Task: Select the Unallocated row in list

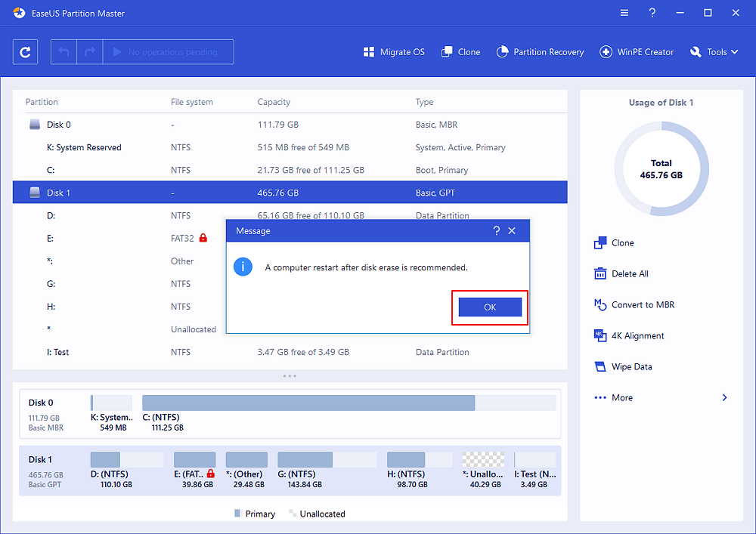Action: click(119, 329)
